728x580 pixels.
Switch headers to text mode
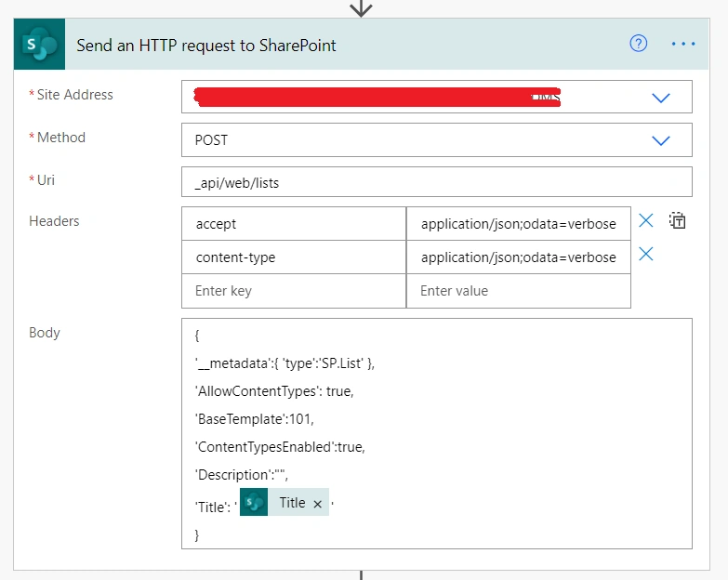click(678, 220)
